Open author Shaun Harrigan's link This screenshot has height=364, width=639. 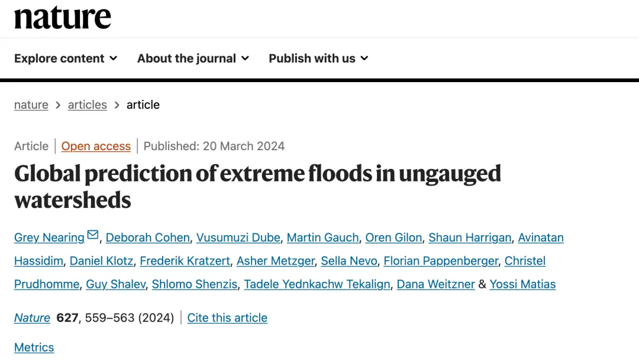click(470, 238)
